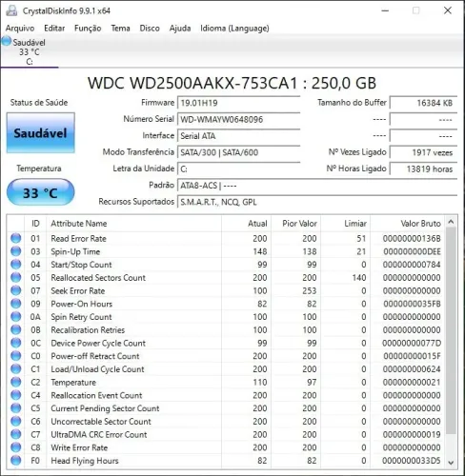The width and height of the screenshot is (465, 476).
Task: Click the CrystalDiskInfo app icon in title bar
Action: 11,10
